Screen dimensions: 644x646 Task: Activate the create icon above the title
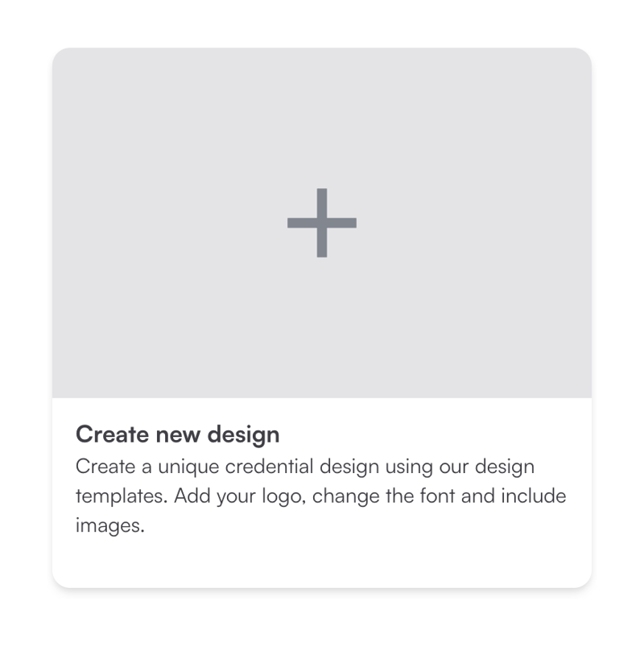click(322, 224)
